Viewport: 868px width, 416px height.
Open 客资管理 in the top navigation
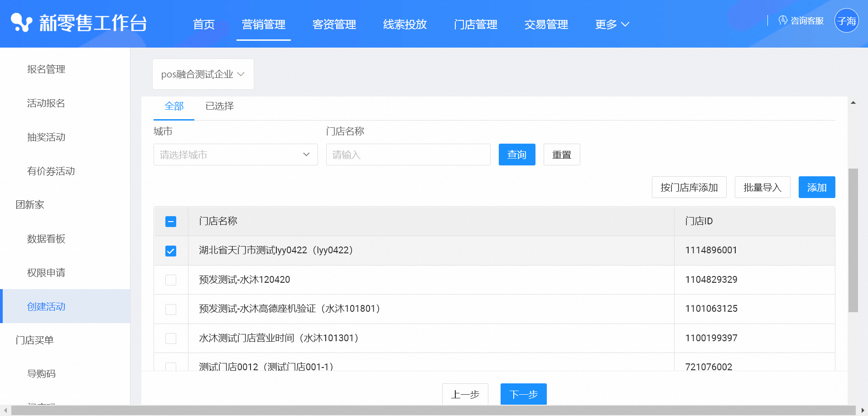point(334,24)
